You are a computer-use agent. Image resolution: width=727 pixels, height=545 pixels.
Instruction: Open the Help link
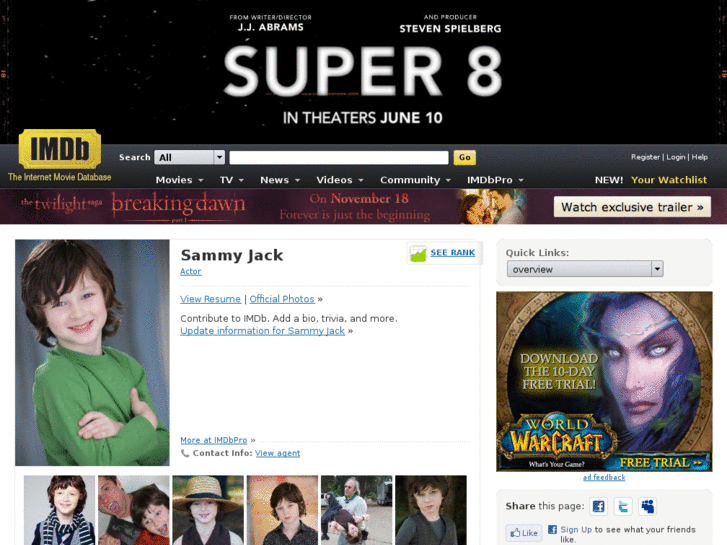click(700, 157)
